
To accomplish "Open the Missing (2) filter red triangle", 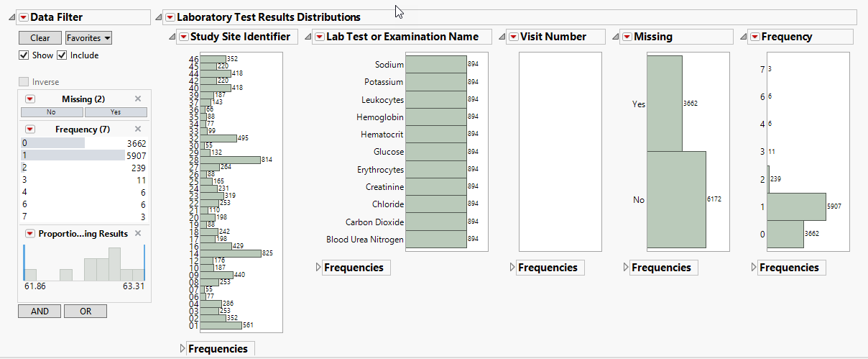I will [x=30, y=99].
